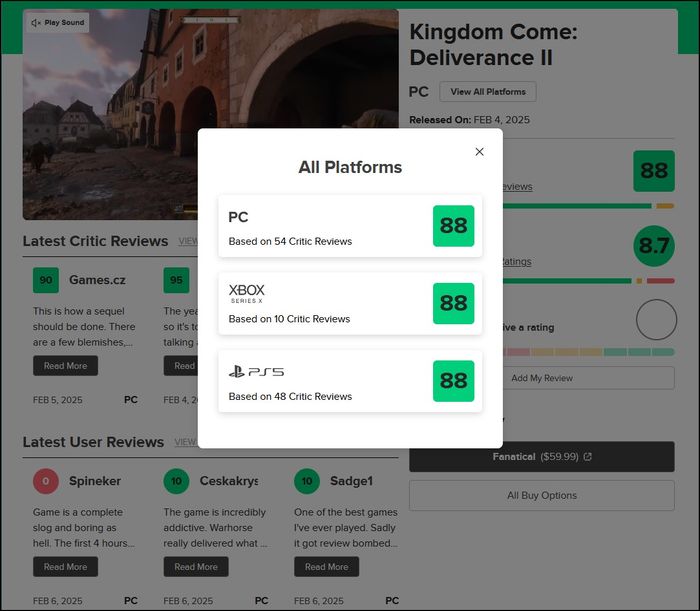Click the Xbox Series X 88 score badge
This screenshot has height=611, width=700.
[x=454, y=303]
